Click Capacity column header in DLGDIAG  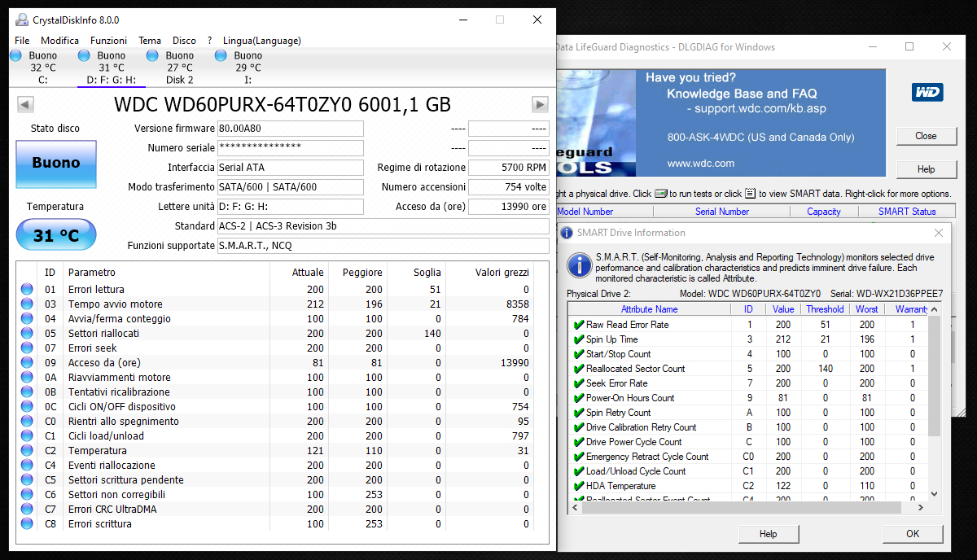[824, 212]
